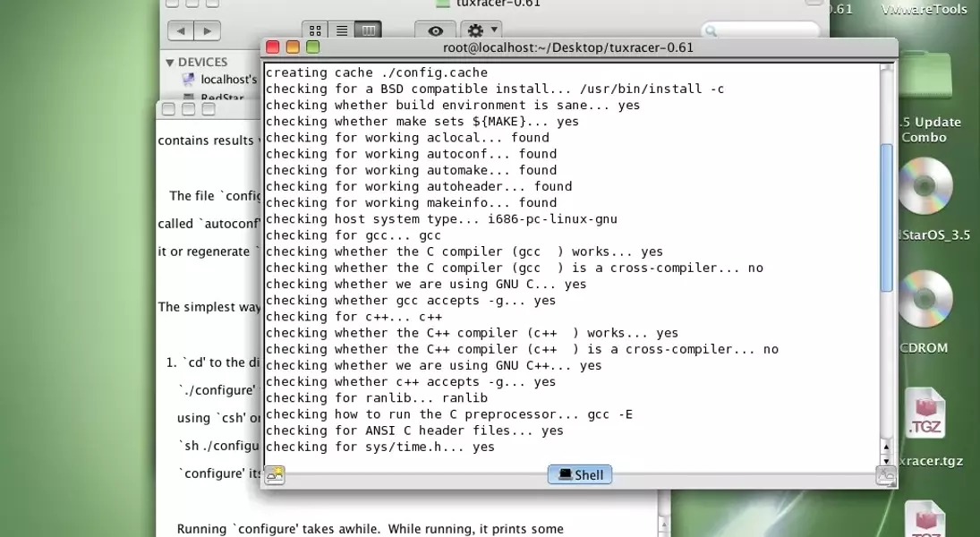This screenshot has width=980, height=537.
Task: Switch file browser to icon view
Action: [315, 30]
